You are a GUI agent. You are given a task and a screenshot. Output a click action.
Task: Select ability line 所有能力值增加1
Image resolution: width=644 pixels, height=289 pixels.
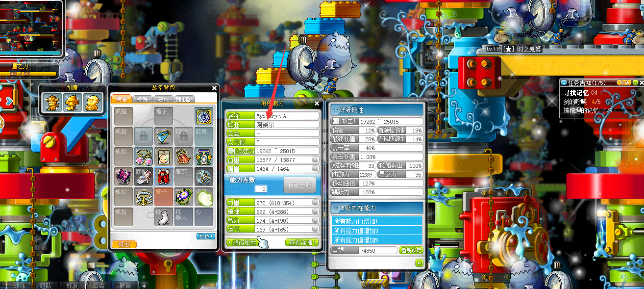377,221
